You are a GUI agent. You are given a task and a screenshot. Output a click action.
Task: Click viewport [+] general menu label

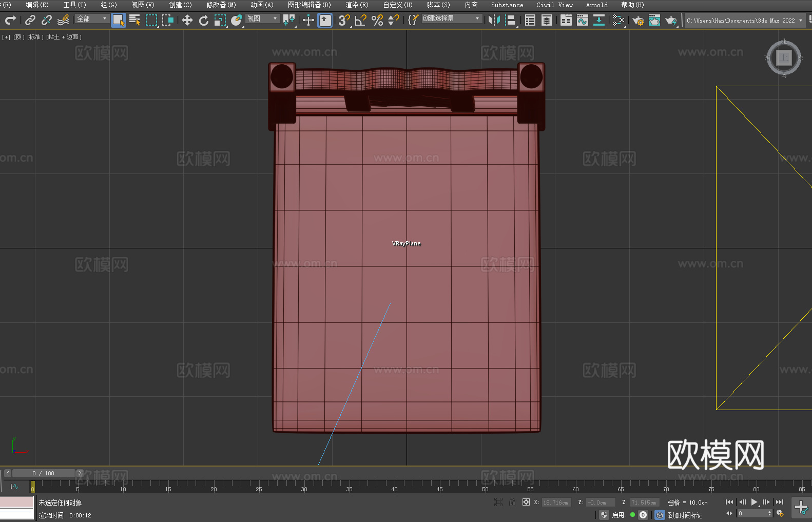click(x=6, y=37)
